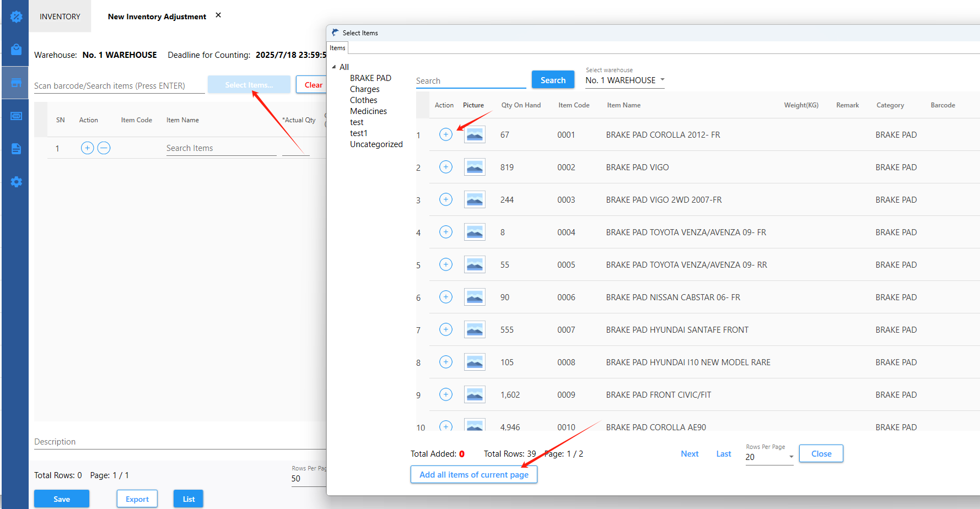Select the Medicines category
This screenshot has height=509, width=980.
tap(368, 111)
